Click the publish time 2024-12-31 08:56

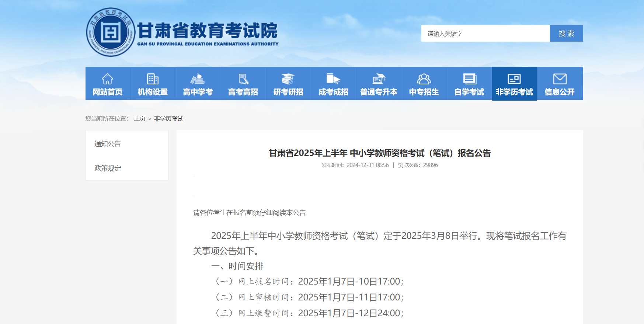(x=368, y=165)
